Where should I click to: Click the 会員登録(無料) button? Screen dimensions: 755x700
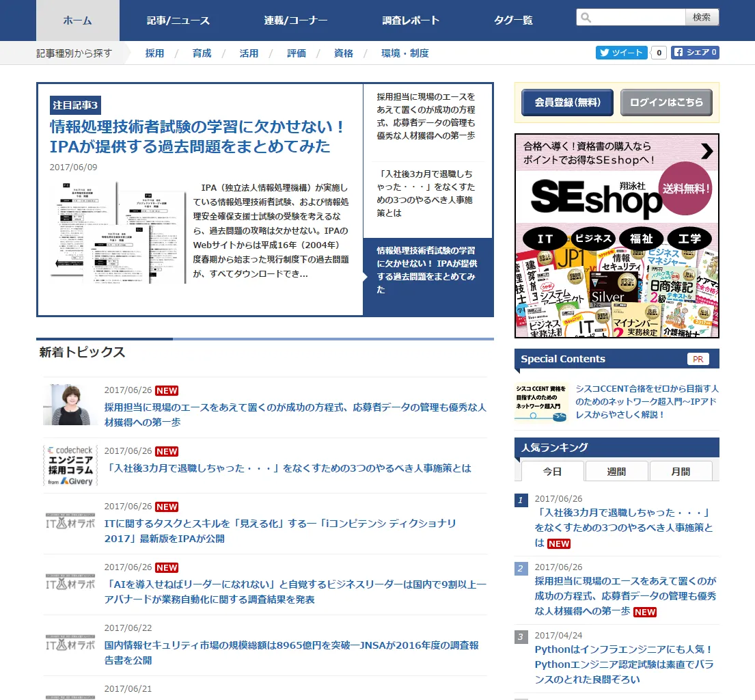pos(567,102)
